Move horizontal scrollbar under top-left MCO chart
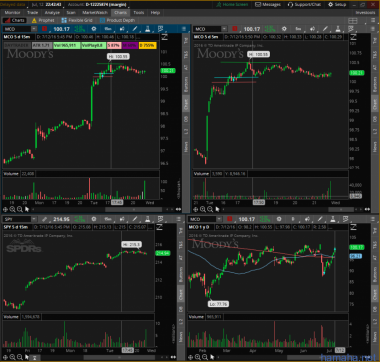 pos(134,209)
